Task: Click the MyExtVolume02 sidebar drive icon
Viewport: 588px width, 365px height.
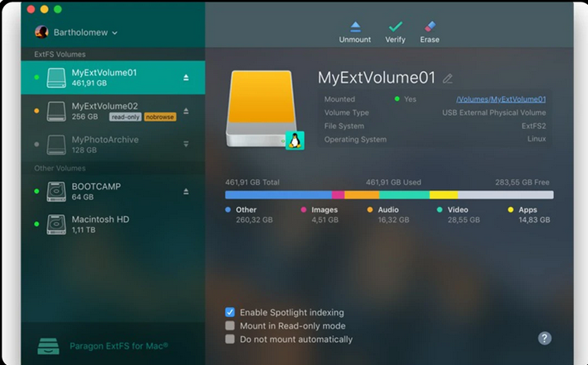Action: tap(56, 111)
